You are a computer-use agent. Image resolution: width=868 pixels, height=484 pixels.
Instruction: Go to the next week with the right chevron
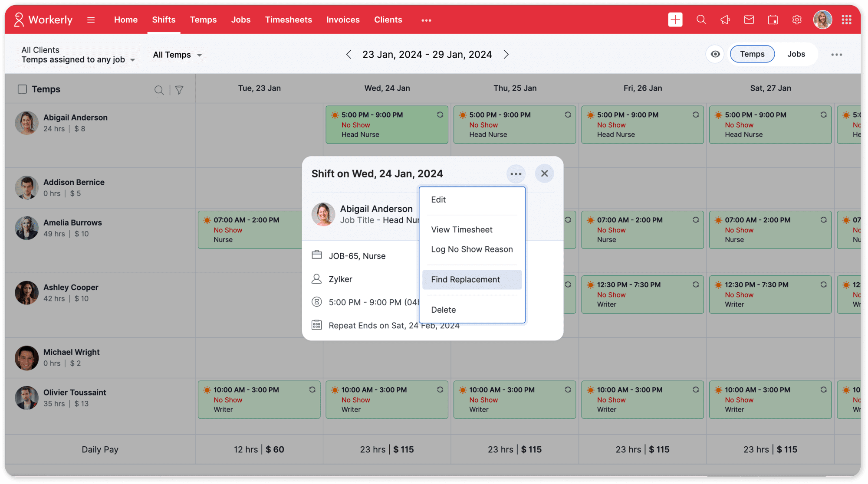[506, 55]
